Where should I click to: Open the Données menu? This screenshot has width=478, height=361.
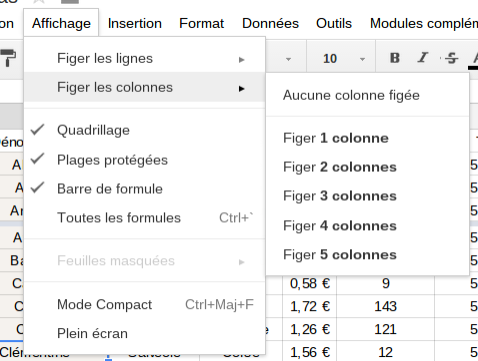coord(270,23)
